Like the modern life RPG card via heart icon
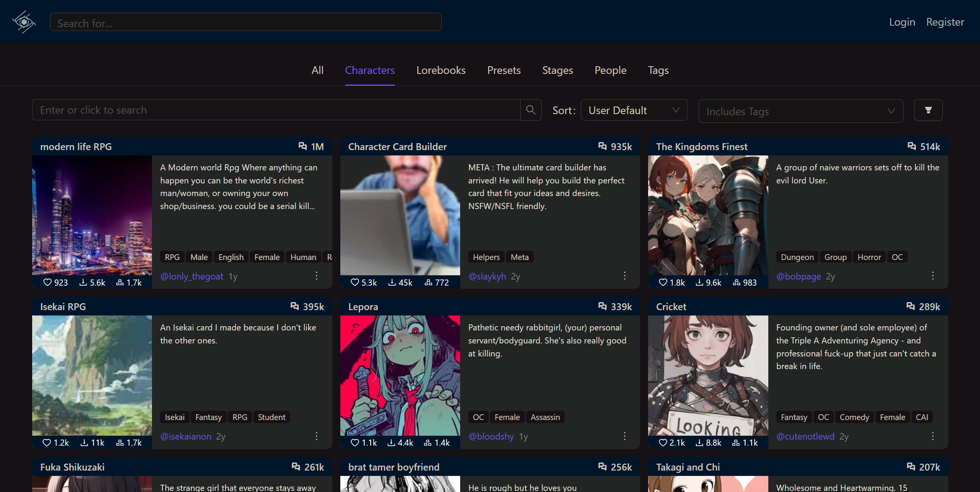Image resolution: width=980 pixels, height=492 pixels. tap(47, 283)
